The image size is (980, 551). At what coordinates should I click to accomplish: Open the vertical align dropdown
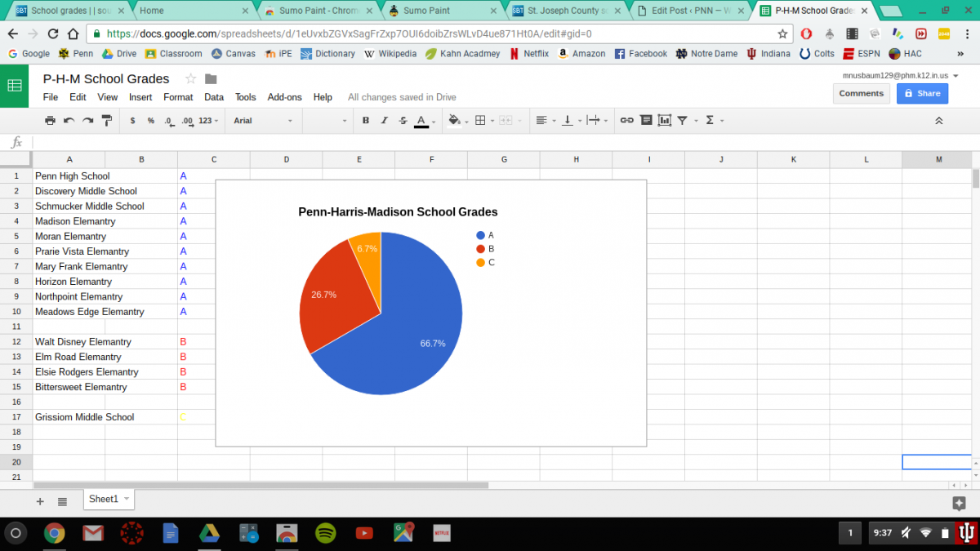[571, 120]
